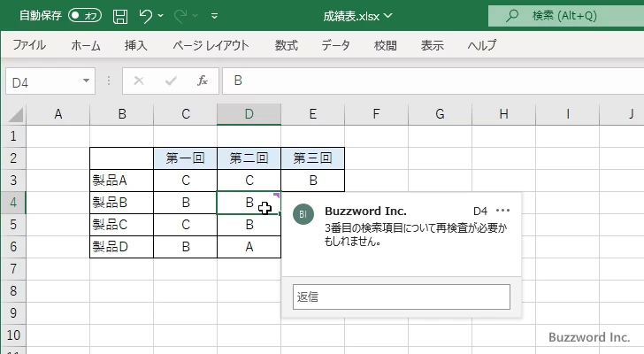The height and width of the screenshot is (354, 644).
Task: Switch to the 数式 ribbon tab
Action: pyautogui.click(x=287, y=45)
